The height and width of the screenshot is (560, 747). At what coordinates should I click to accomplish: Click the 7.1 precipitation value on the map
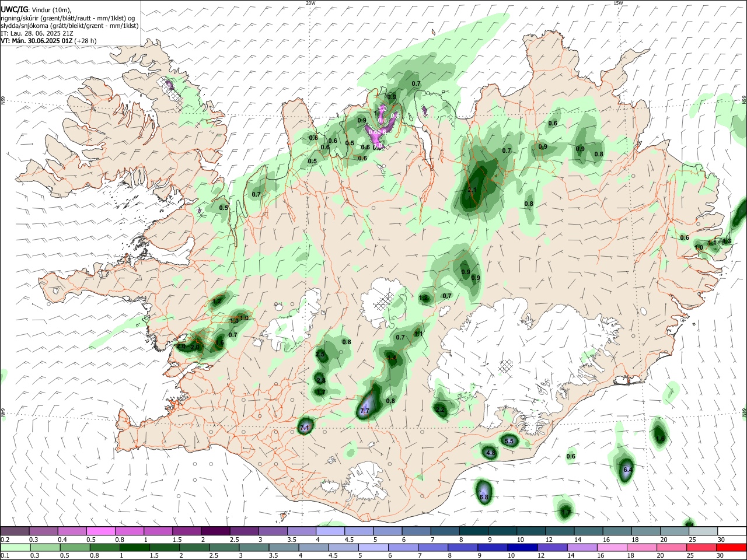click(304, 428)
